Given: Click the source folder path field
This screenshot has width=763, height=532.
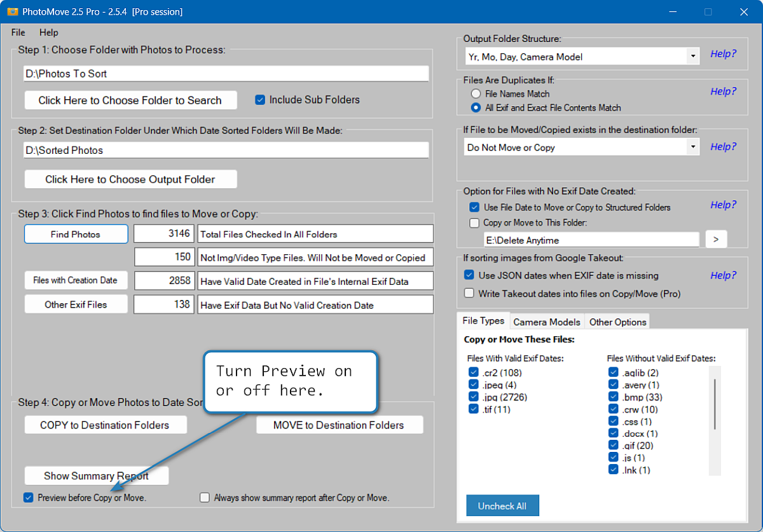Looking at the screenshot, I should pos(226,74).
